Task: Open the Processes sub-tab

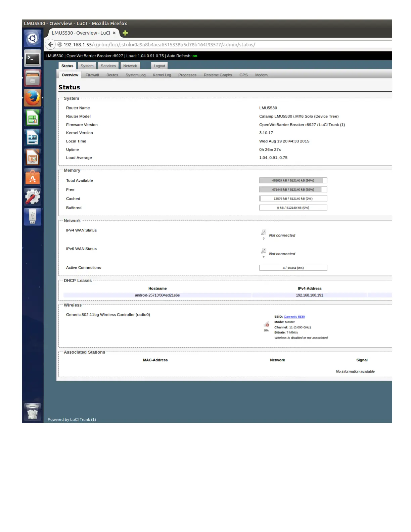Action: (187, 75)
